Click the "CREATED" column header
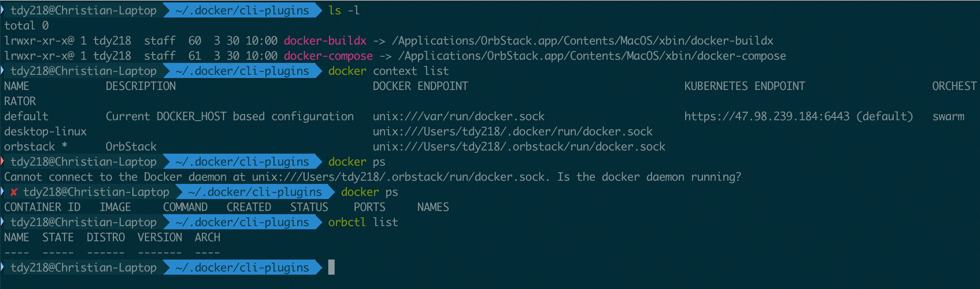The width and height of the screenshot is (980, 289). [249, 207]
